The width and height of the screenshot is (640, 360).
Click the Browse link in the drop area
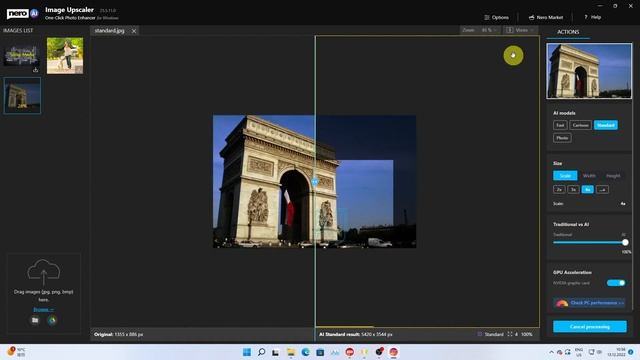pyautogui.click(x=43, y=309)
